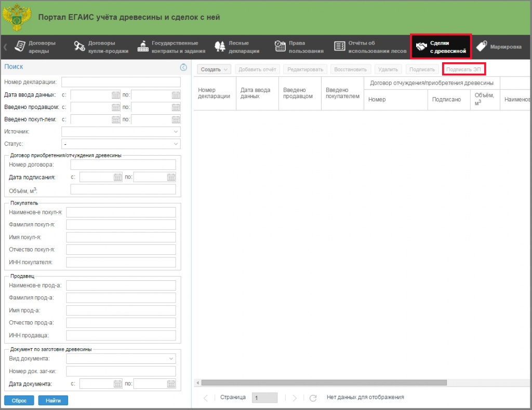Open calendar for Дата документа end date

[171, 384]
